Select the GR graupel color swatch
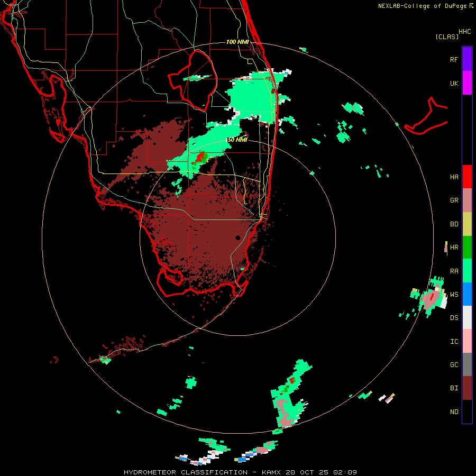 [467, 200]
